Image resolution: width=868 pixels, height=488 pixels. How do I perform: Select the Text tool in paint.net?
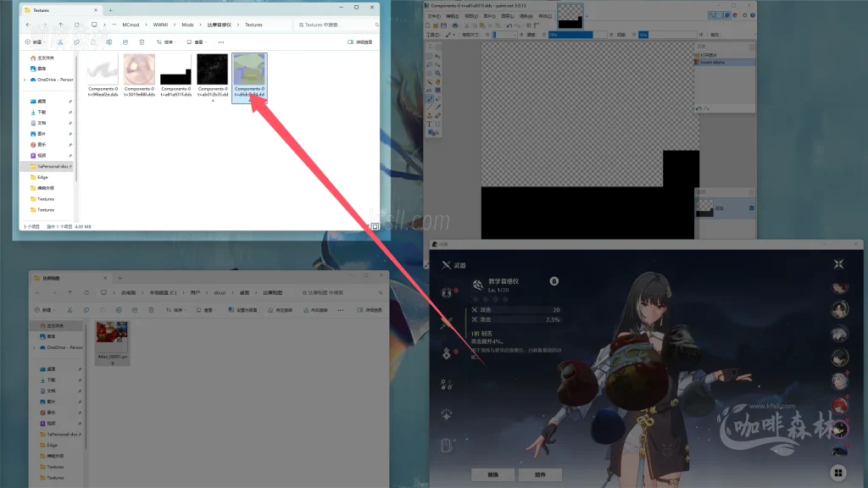(430, 124)
